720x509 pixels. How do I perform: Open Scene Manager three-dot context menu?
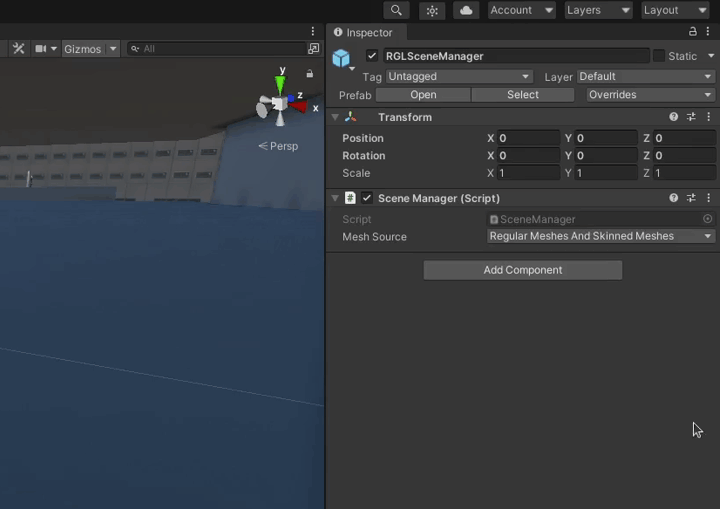pyautogui.click(x=709, y=198)
